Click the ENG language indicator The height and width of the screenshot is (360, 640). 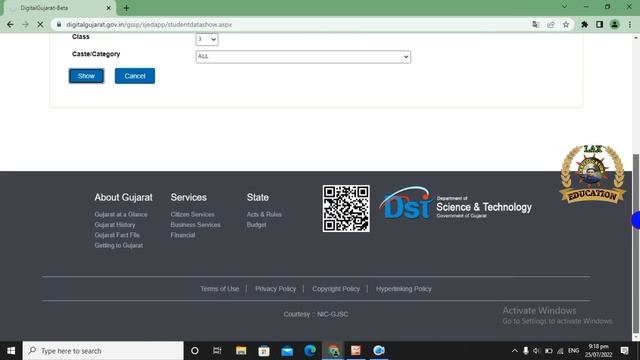(x=573, y=351)
